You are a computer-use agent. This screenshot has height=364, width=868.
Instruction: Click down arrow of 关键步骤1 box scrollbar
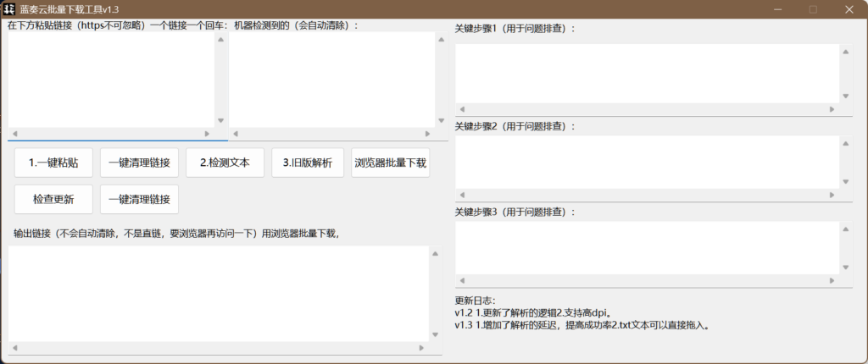(845, 96)
